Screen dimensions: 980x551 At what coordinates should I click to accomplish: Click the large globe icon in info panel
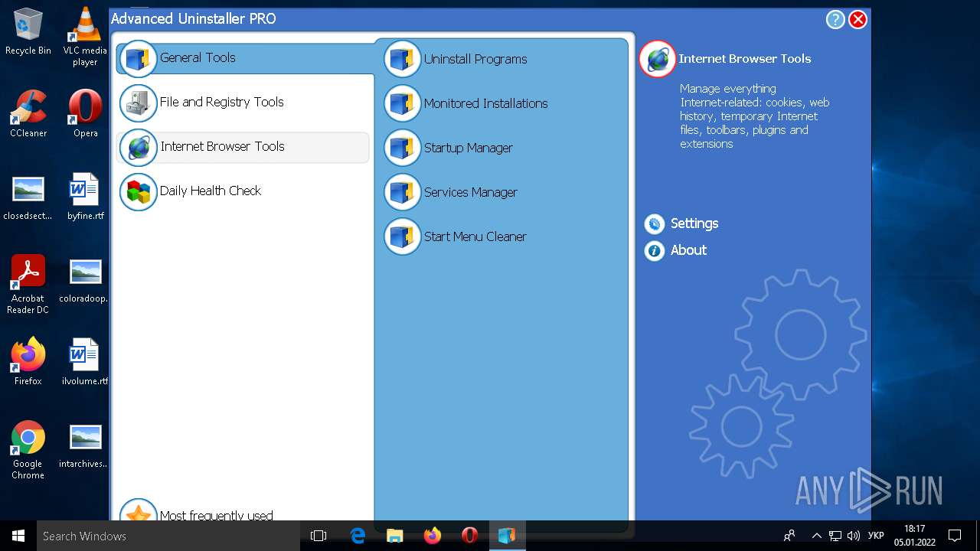(657, 59)
